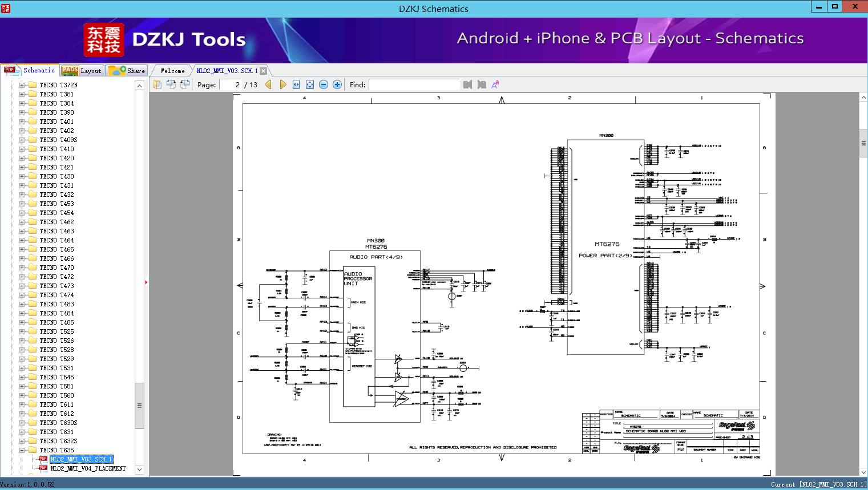Viewport: 868px width, 490px height.
Task: Click the TECNO T528 folder icon
Action: [33, 350]
